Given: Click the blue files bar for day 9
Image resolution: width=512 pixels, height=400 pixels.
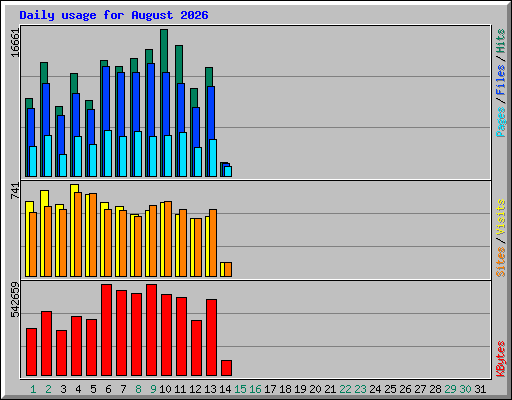Looking at the screenshot, I should point(151,100).
